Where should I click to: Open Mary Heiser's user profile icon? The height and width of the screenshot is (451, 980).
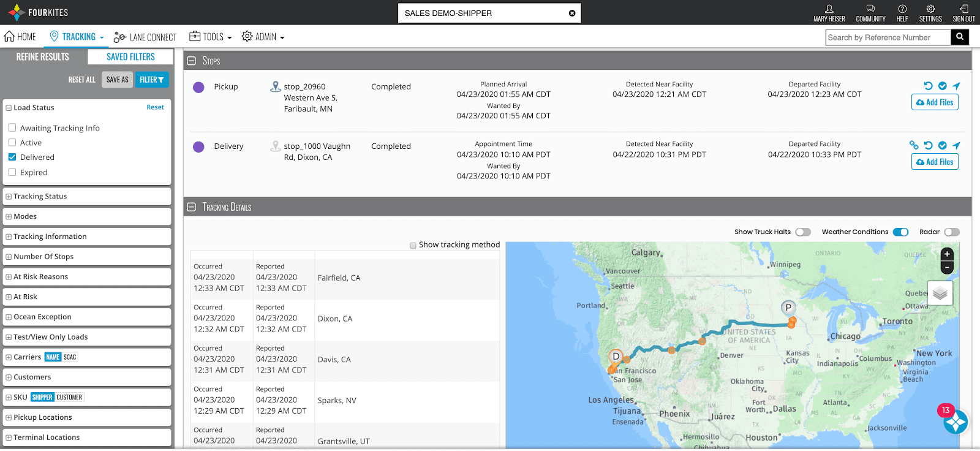coord(829,9)
